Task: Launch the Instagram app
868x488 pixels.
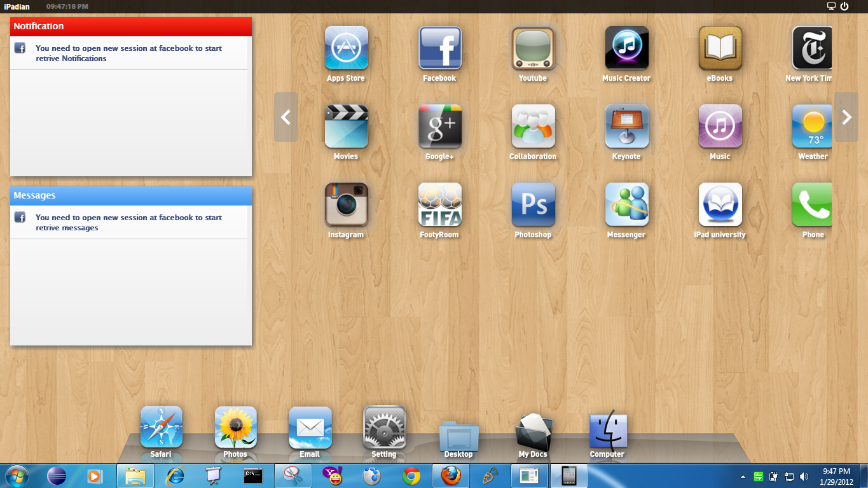Action: 347,204
